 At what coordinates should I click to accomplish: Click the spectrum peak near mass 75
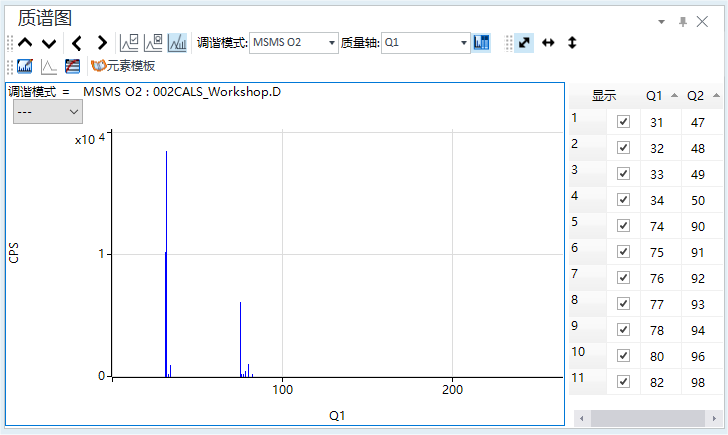(x=240, y=339)
